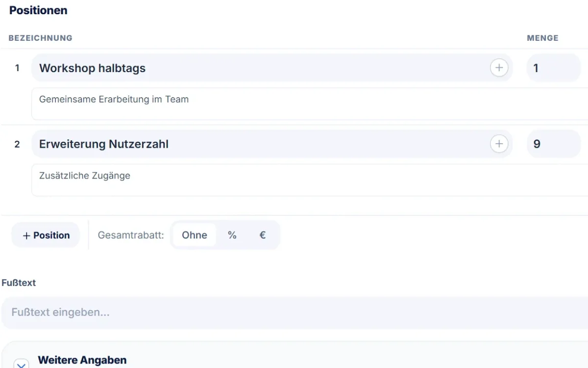588x368 pixels.
Task: Select position row number 2
Action: (17, 144)
